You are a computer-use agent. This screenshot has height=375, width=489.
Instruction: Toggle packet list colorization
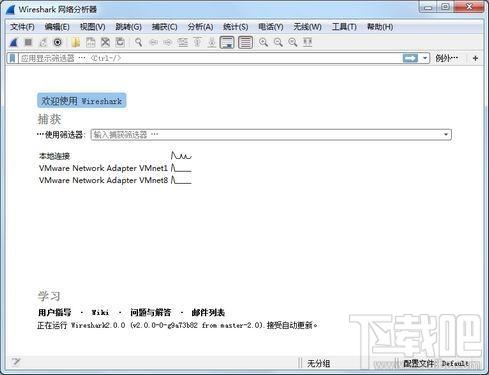(x=245, y=42)
